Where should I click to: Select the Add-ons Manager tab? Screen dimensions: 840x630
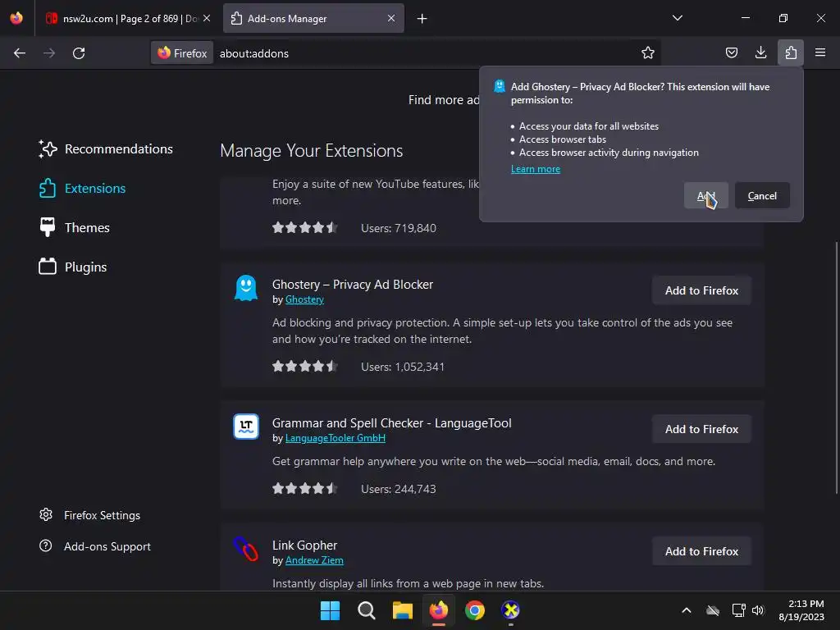313,18
